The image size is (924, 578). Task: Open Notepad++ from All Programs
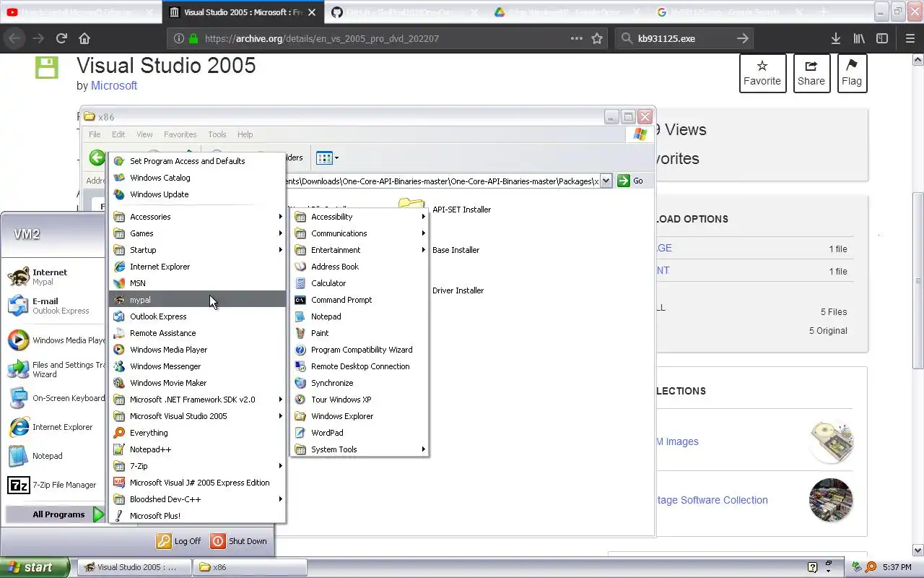pyautogui.click(x=197, y=449)
